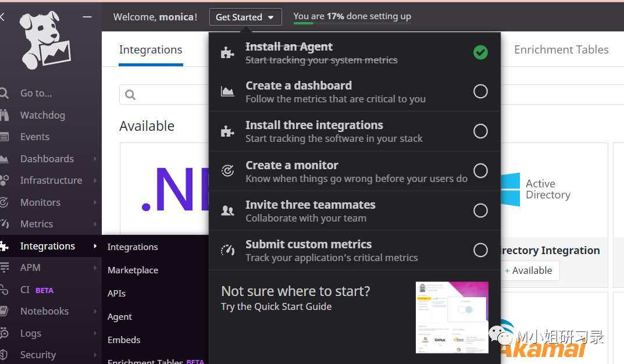This screenshot has height=364, width=624.
Task: Click the APM lines icon
Action: tap(4, 267)
